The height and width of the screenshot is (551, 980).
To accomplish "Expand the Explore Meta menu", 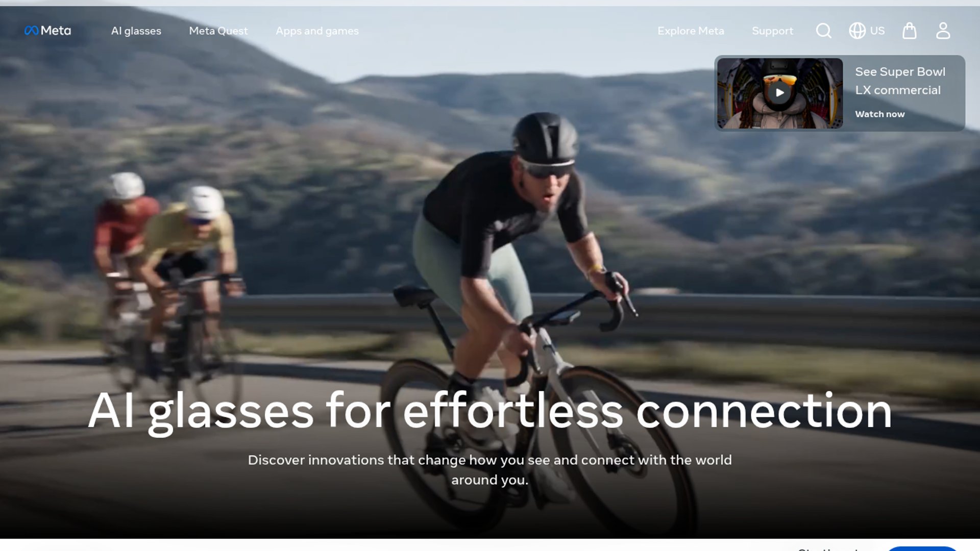I will [x=691, y=31].
